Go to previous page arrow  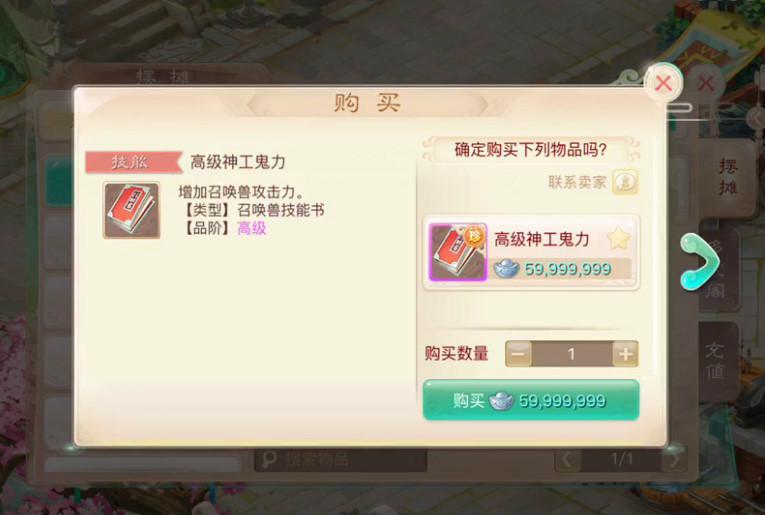pos(567,459)
